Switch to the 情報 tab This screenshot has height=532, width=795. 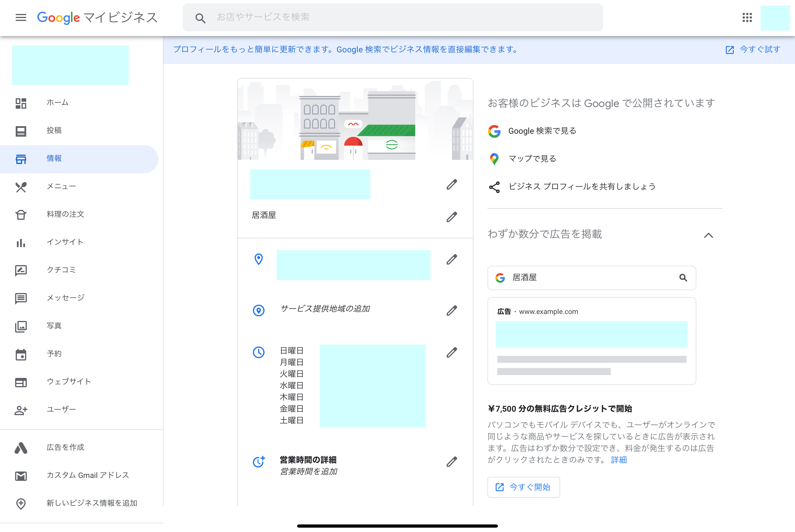click(54, 158)
